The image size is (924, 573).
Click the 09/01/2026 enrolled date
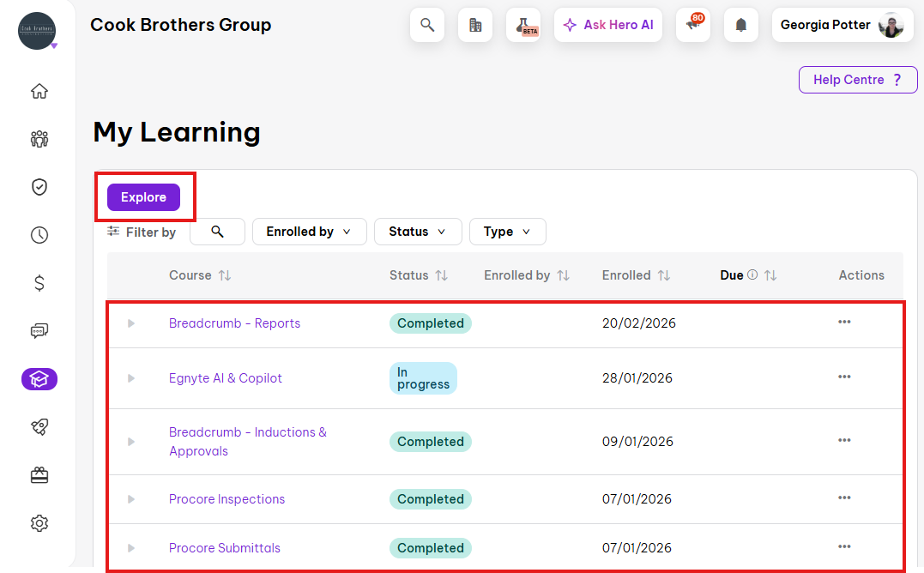click(637, 442)
